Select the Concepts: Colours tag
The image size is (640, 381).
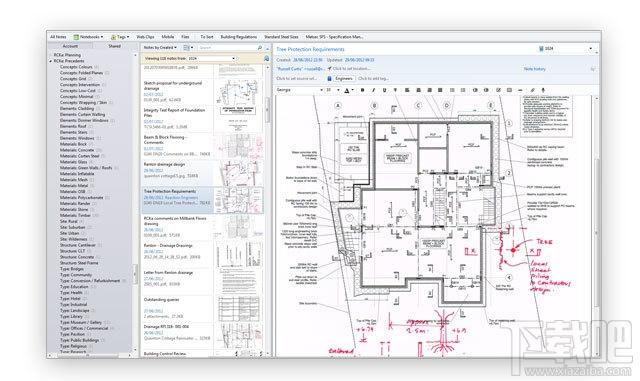click(76, 67)
